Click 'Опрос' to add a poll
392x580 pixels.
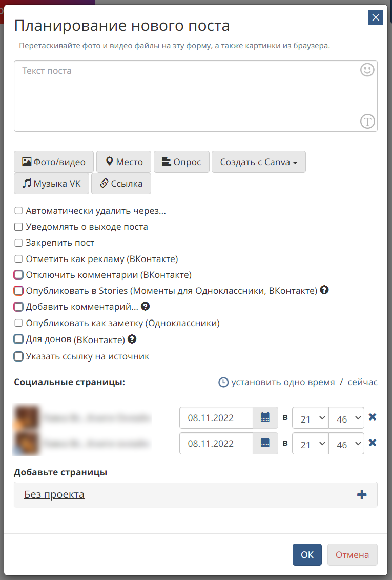pos(181,162)
